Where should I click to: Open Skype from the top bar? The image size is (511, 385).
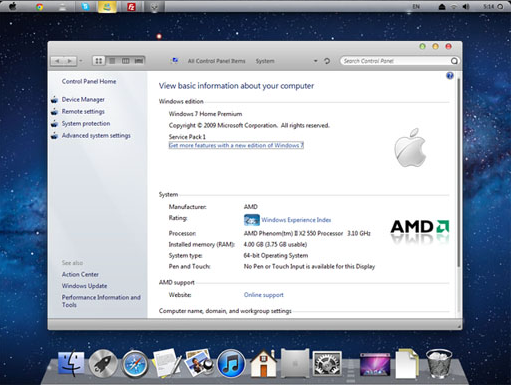[85, 6]
